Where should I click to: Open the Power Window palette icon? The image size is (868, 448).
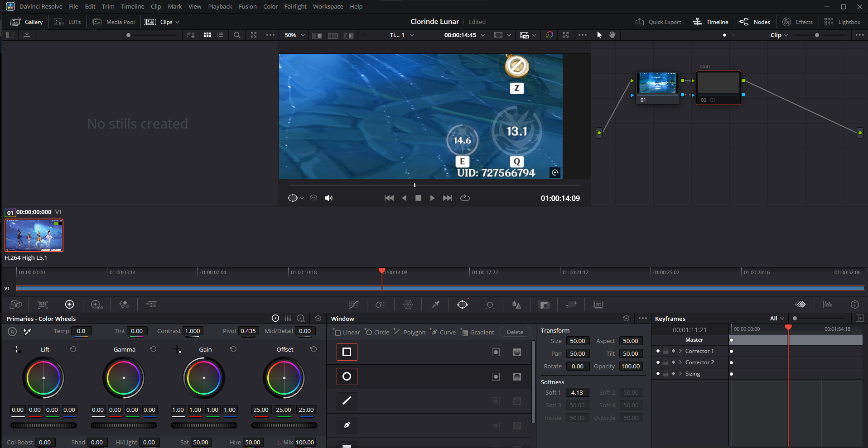pos(463,305)
